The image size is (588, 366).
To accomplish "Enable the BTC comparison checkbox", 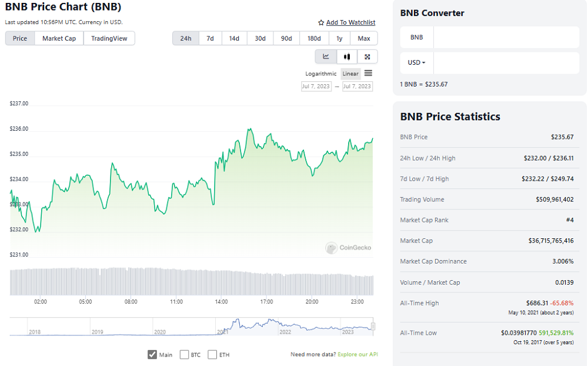I will tap(184, 354).
